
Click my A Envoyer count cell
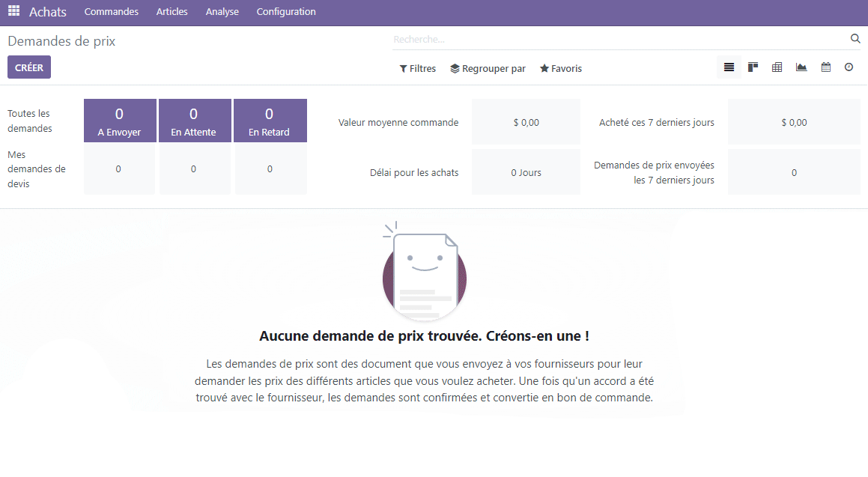(120, 168)
